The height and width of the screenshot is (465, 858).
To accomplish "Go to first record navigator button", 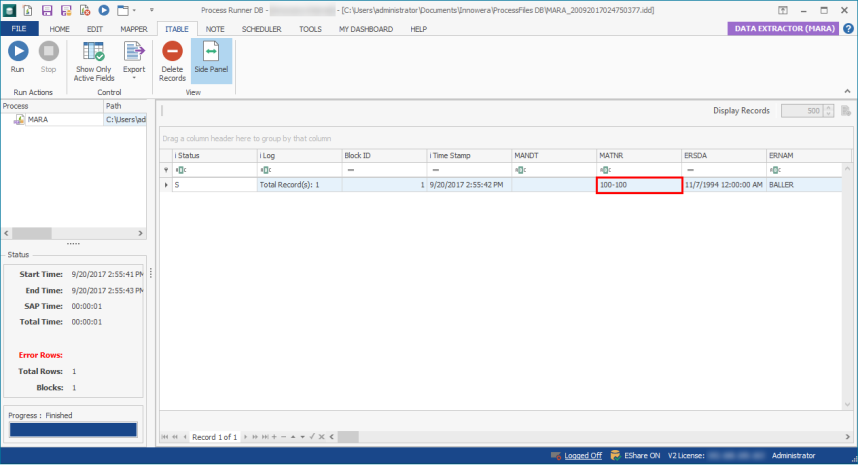I will [x=165, y=437].
